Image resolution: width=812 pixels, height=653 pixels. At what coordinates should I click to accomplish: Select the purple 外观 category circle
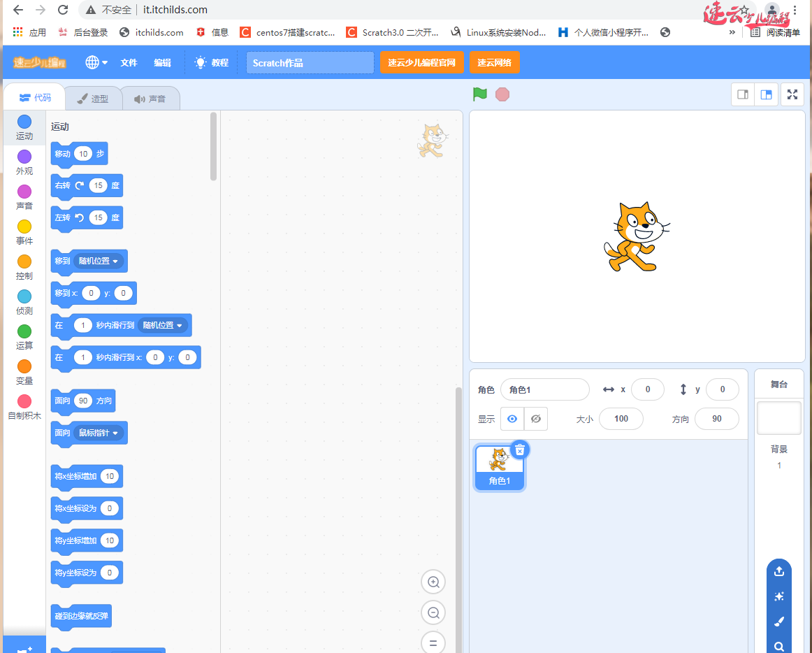[24, 157]
